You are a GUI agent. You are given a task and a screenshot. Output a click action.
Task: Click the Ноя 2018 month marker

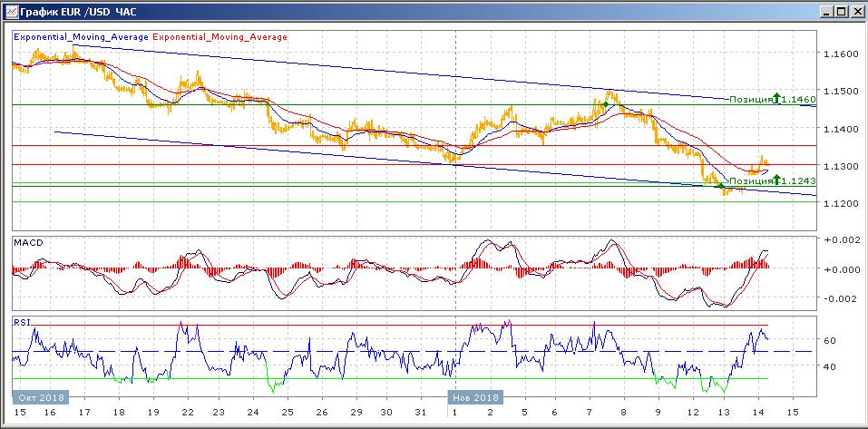pos(477,397)
